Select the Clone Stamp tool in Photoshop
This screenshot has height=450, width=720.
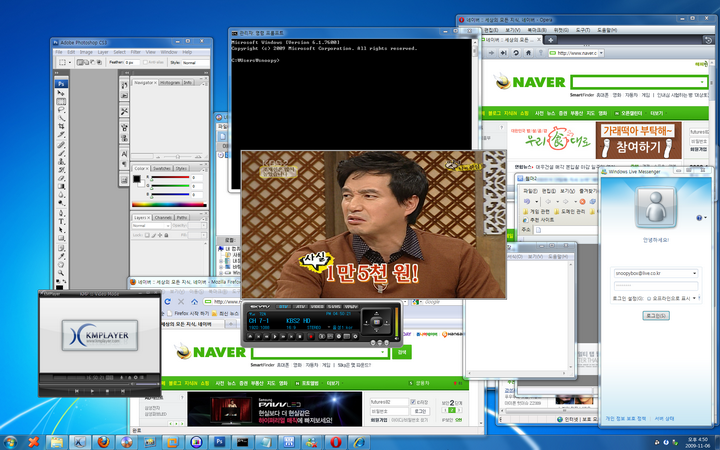pos(61,162)
